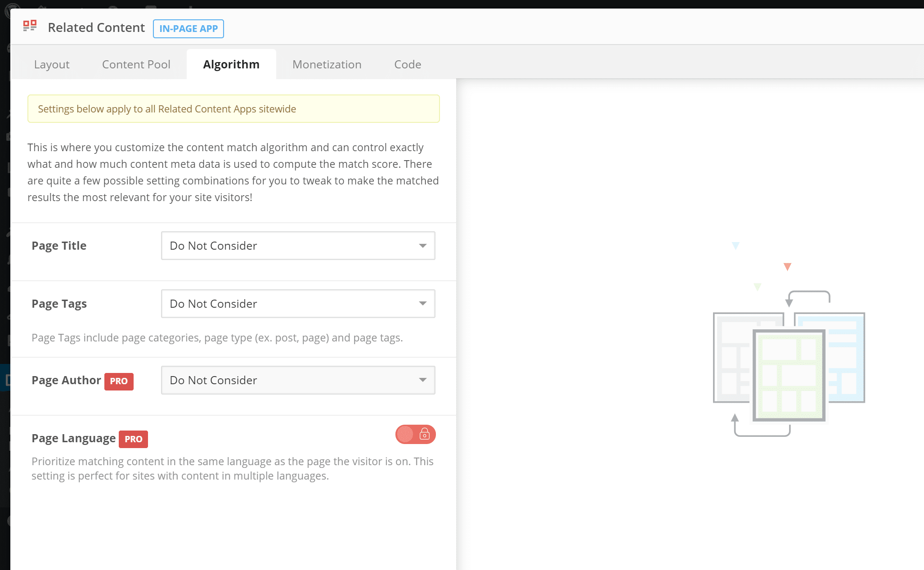Click the Content Pool tab button
Image resolution: width=924 pixels, height=570 pixels.
click(x=136, y=64)
